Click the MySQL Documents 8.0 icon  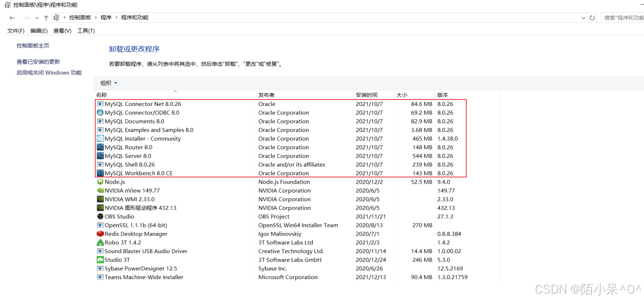[100, 121]
